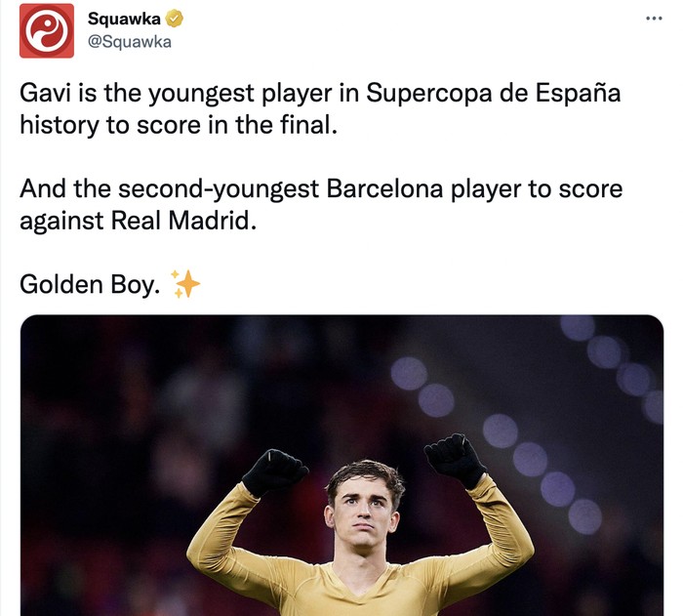Click the raised gloved fist on the left
This screenshot has width=683, height=616.
pos(274,471)
